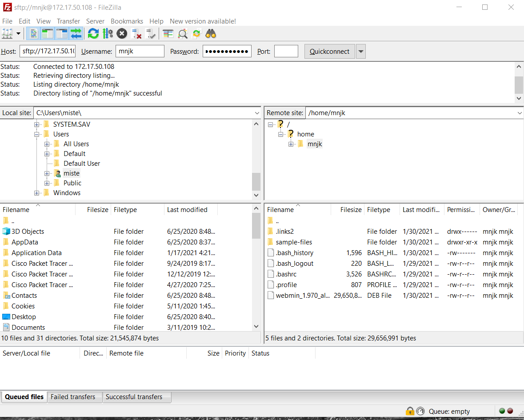
Task: Open New version available! menu
Action: tap(203, 21)
